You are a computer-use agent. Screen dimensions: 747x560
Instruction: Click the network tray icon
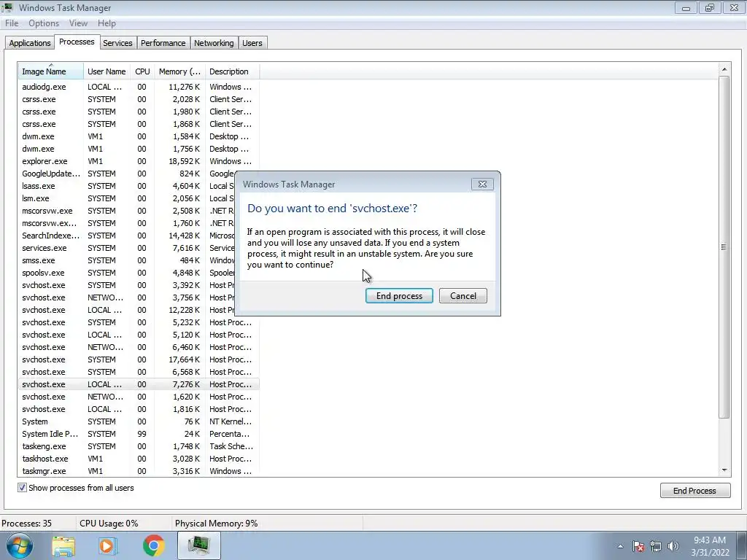click(x=656, y=546)
